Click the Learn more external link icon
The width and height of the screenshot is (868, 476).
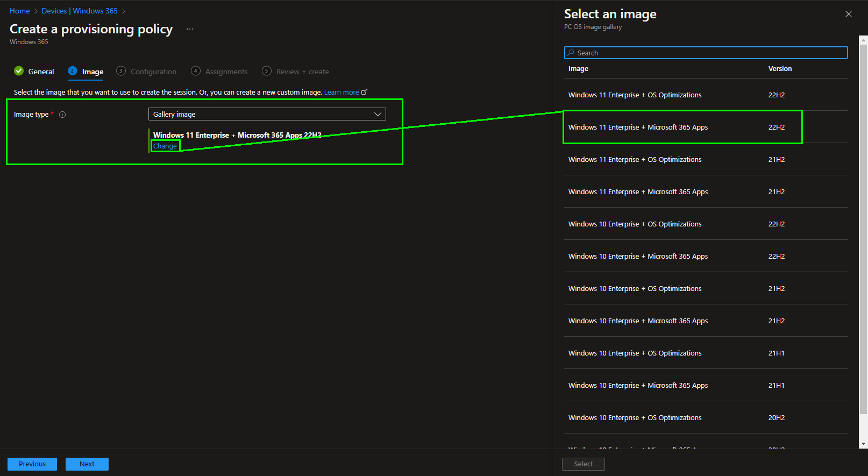364,92
